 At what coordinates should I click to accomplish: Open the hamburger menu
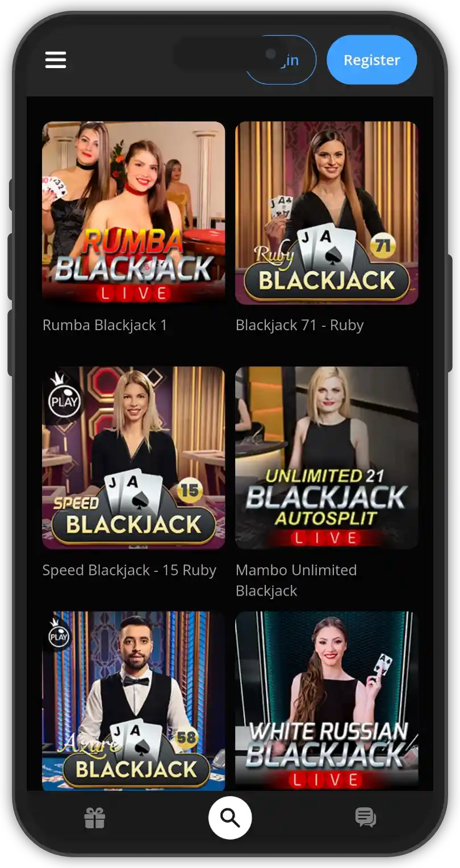pyautogui.click(x=56, y=60)
